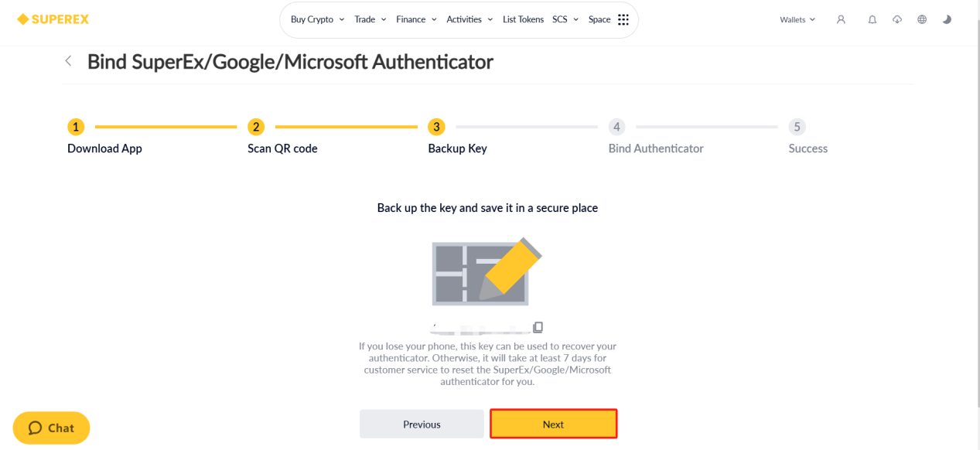Select List Tokens in navigation

click(523, 19)
